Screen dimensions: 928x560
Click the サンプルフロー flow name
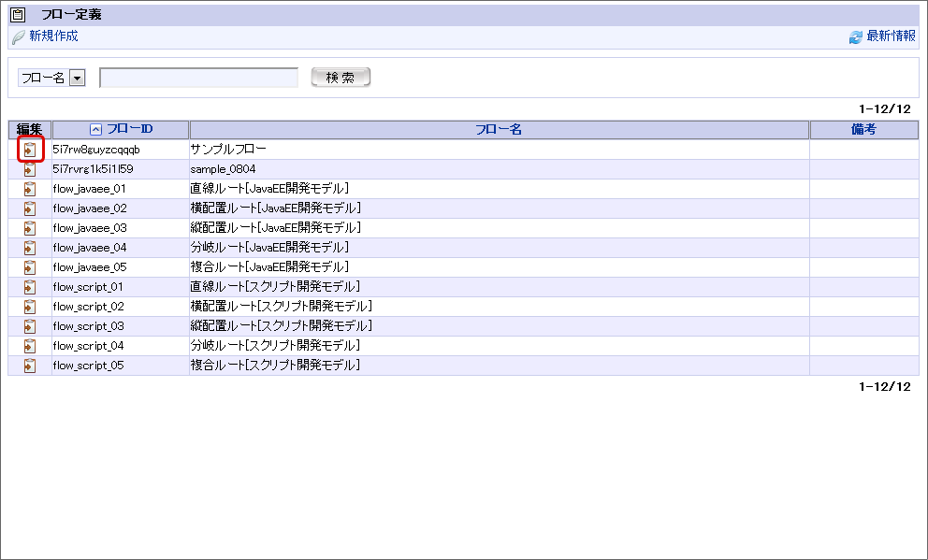click(x=228, y=149)
